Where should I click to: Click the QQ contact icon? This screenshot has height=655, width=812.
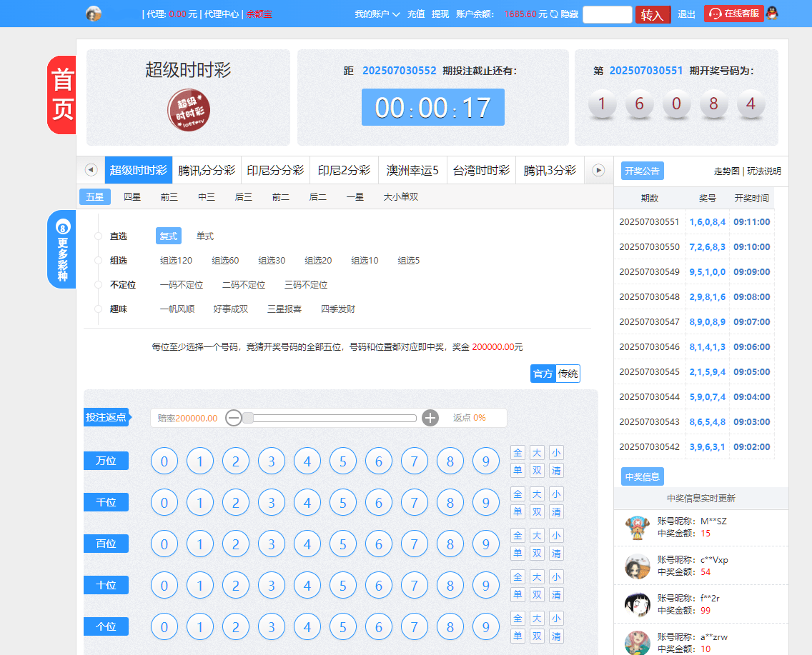773,14
